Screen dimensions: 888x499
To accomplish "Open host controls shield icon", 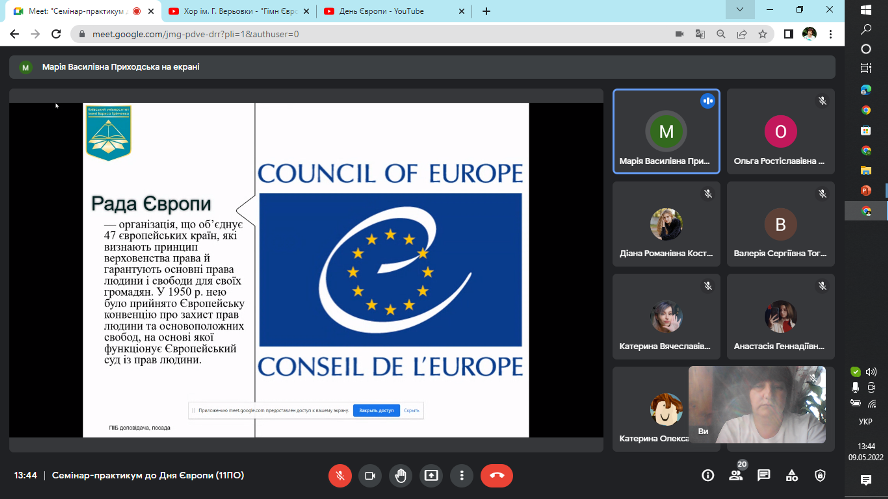I will 820,475.
